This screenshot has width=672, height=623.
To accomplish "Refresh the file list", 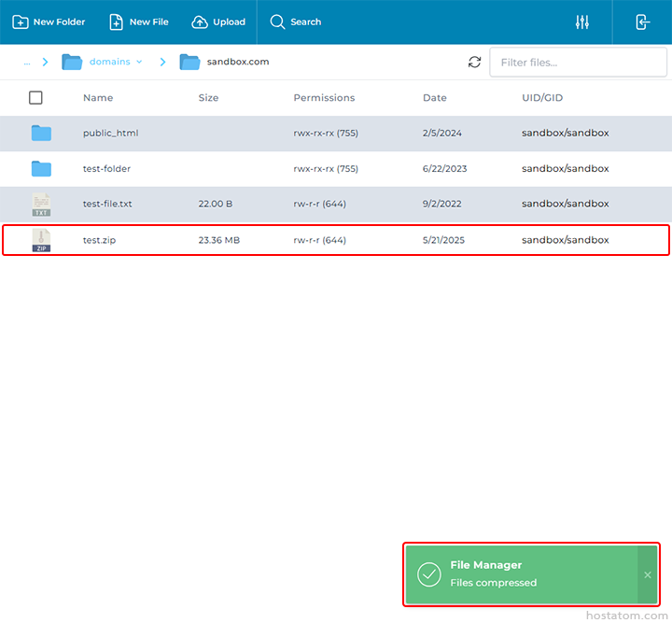I will [x=474, y=63].
